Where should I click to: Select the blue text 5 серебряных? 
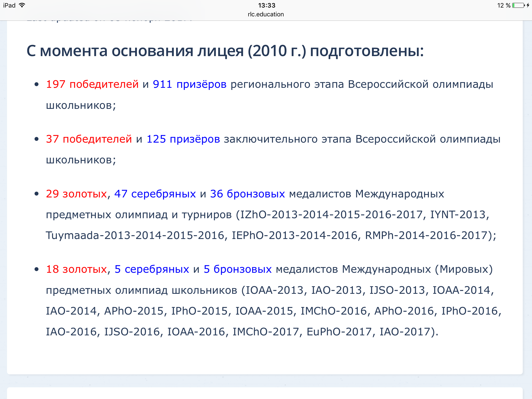[152, 269]
